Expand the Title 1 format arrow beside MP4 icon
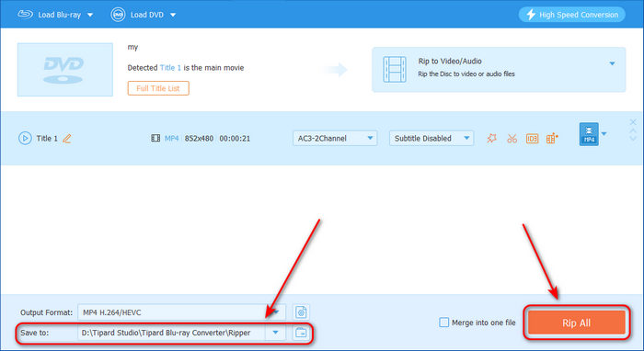644x351 pixels. (604, 133)
